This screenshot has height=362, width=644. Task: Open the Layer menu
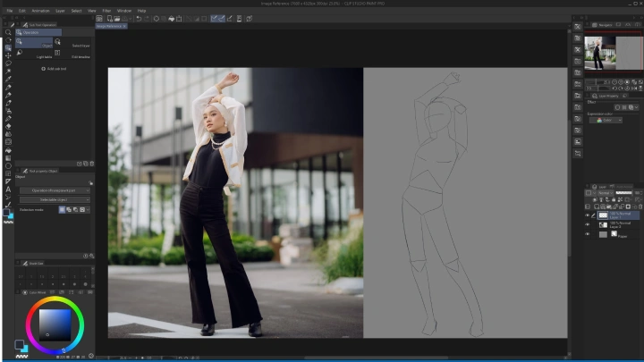click(61, 11)
